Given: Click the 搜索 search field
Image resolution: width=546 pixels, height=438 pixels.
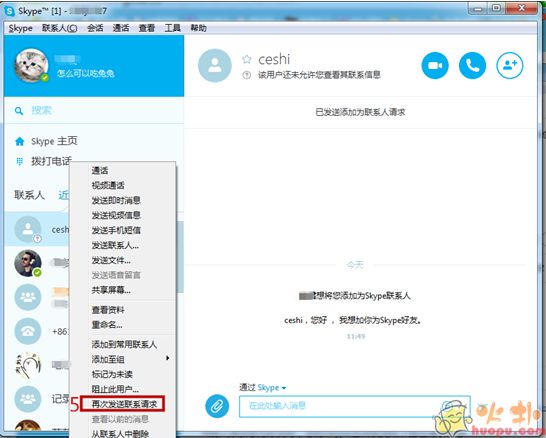Looking at the screenshot, I should tap(94, 111).
